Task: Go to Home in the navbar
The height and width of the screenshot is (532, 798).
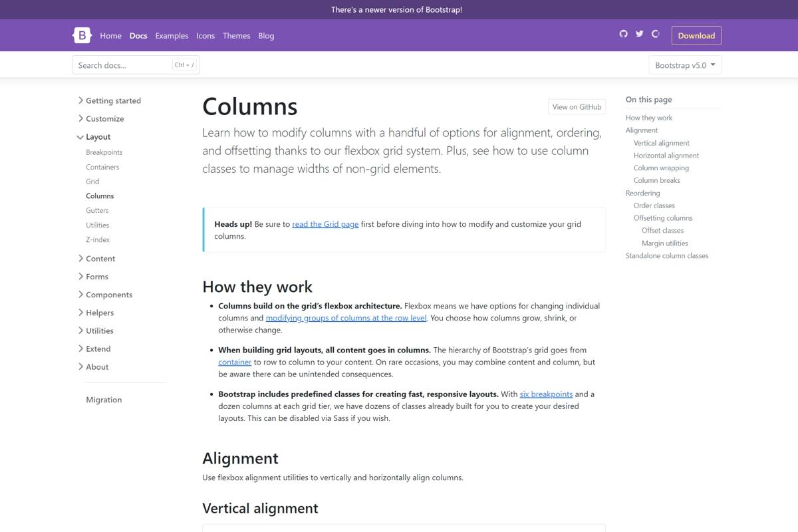Action: 110,36
